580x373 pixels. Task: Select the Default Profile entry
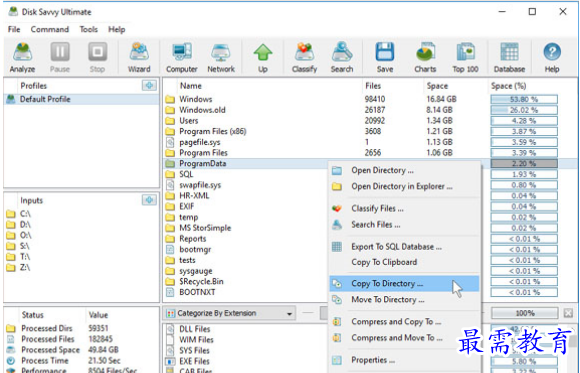[x=81, y=99]
